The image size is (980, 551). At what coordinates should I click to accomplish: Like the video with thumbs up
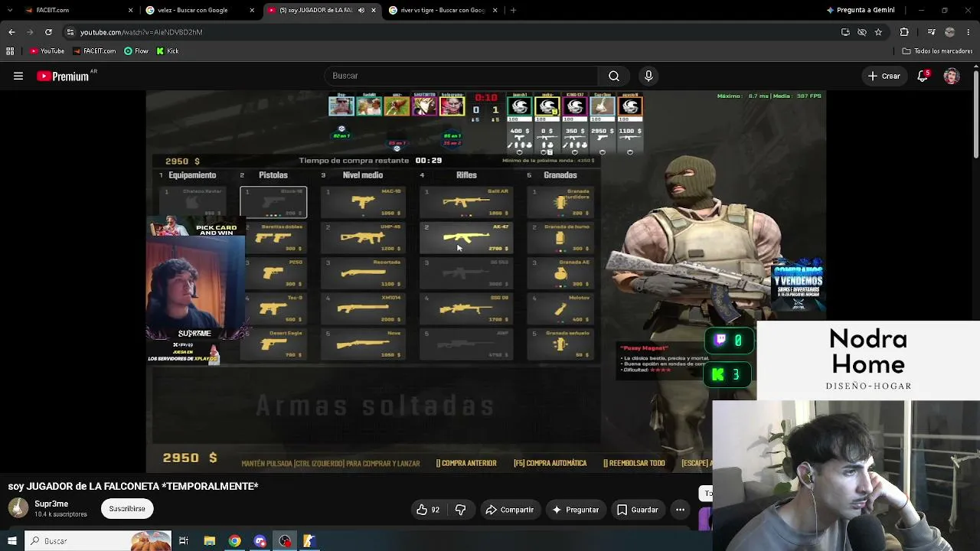click(x=428, y=510)
